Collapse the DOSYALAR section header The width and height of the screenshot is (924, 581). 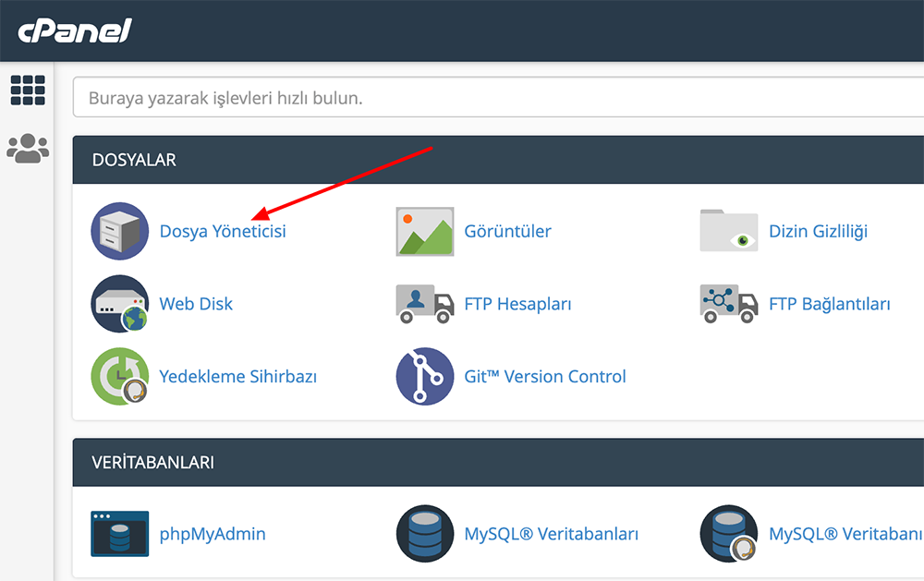498,160
